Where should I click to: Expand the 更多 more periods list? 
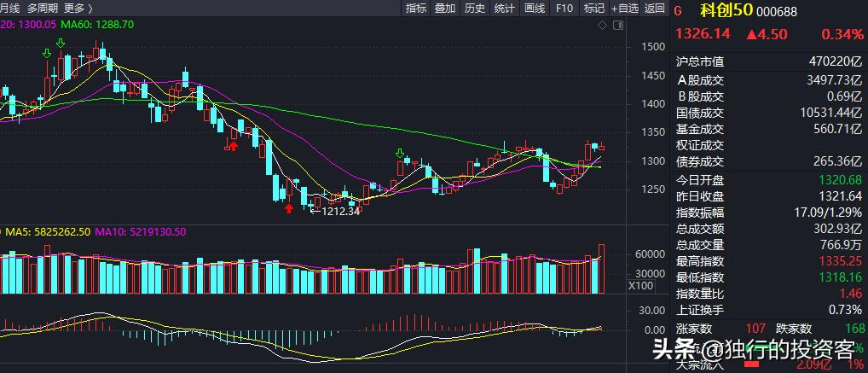(x=78, y=8)
